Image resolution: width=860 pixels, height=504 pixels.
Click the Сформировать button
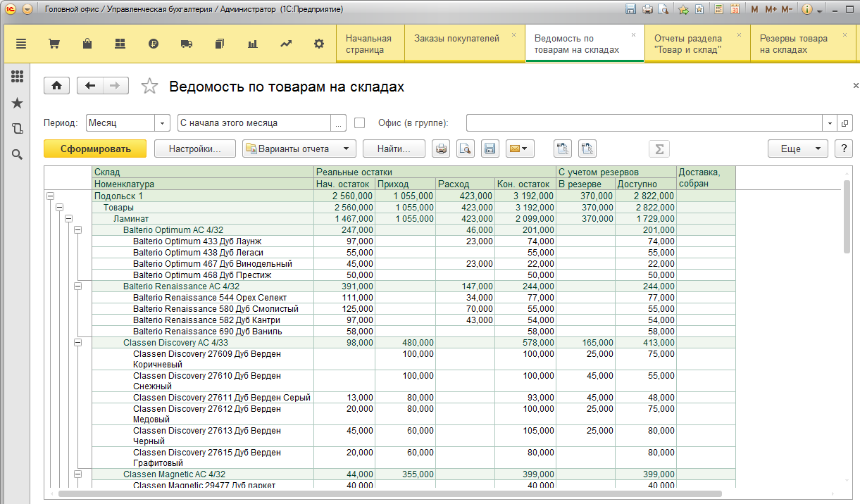[95, 149]
